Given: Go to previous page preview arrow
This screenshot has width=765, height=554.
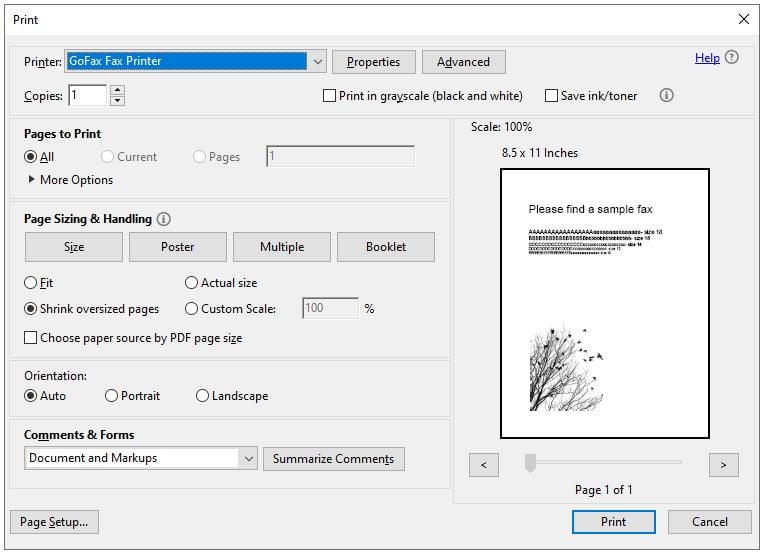Looking at the screenshot, I should [483, 465].
